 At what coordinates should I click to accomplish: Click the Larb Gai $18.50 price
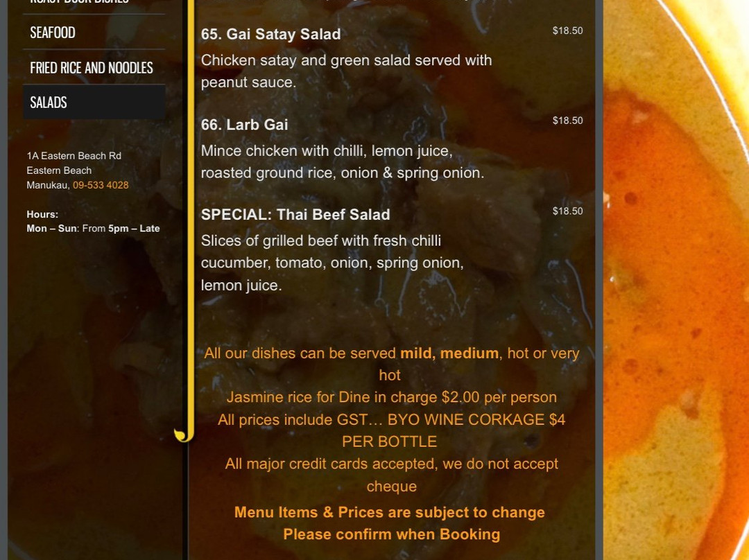[567, 121]
